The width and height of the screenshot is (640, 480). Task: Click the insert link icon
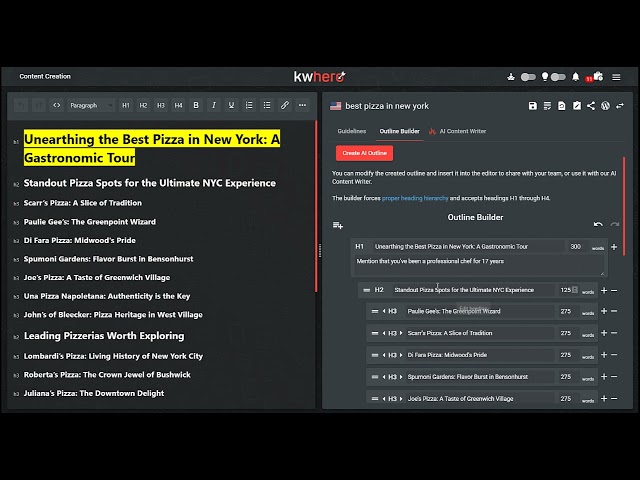(284, 105)
